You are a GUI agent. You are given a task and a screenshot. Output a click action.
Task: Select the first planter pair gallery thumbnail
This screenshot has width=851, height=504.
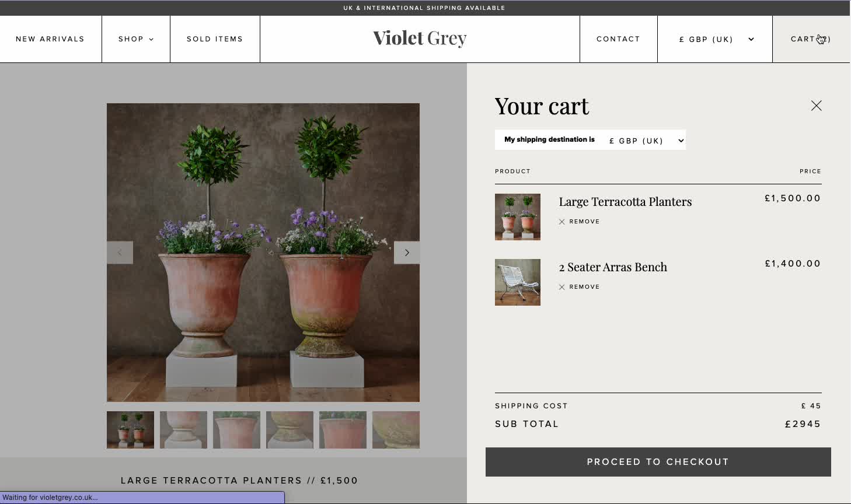130,430
